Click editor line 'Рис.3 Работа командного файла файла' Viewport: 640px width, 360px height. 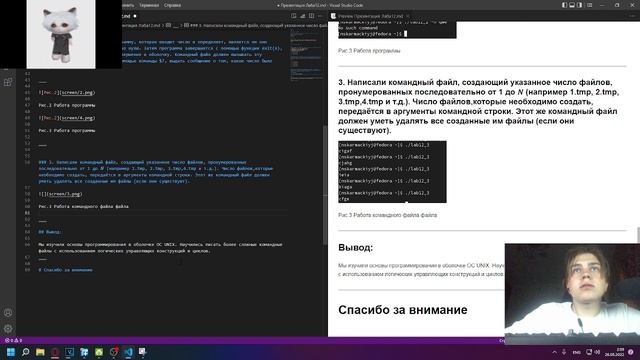tap(84, 207)
